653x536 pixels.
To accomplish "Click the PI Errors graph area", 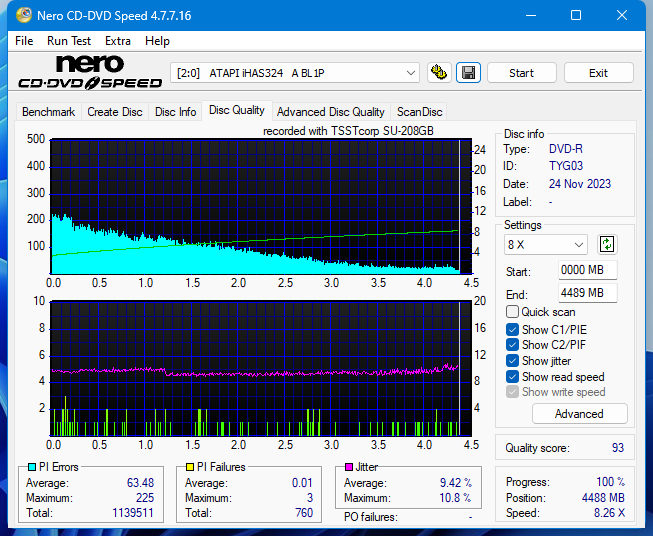I will coord(261,207).
